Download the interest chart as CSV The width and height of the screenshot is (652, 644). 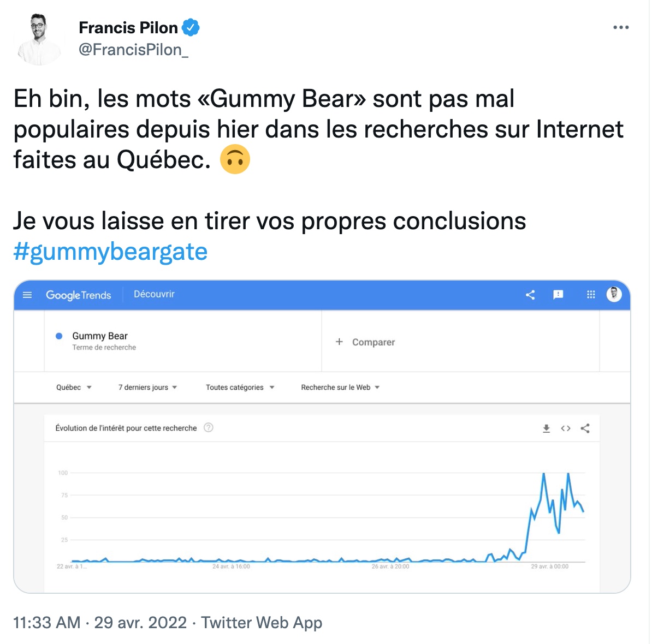coord(546,428)
